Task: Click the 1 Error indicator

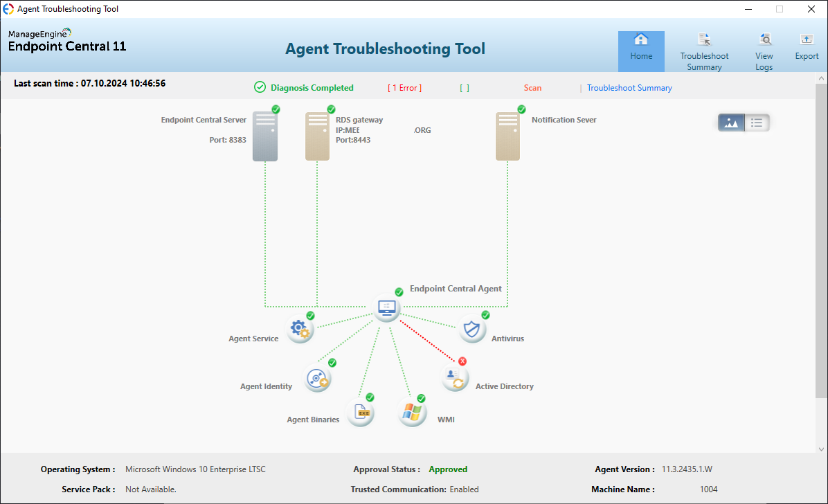Action: (404, 88)
